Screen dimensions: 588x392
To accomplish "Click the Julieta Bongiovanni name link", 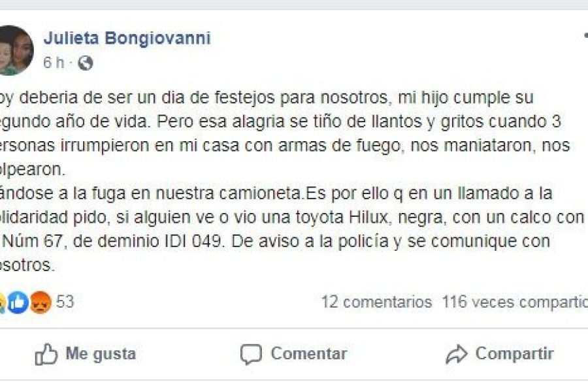I will click(x=127, y=38).
